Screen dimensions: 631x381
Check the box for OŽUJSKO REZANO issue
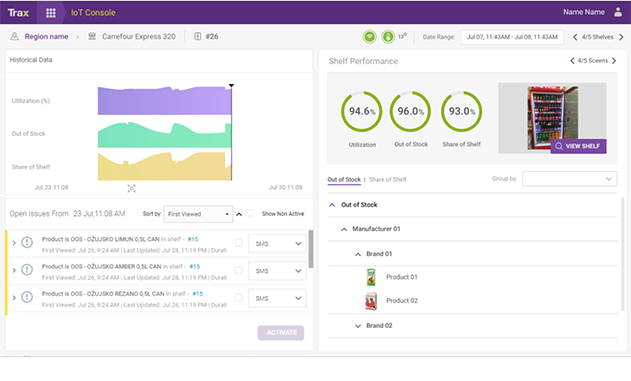(x=238, y=298)
